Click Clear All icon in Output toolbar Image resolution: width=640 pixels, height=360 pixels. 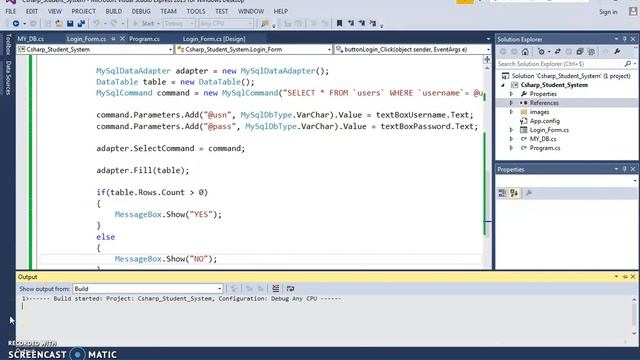pos(276,289)
